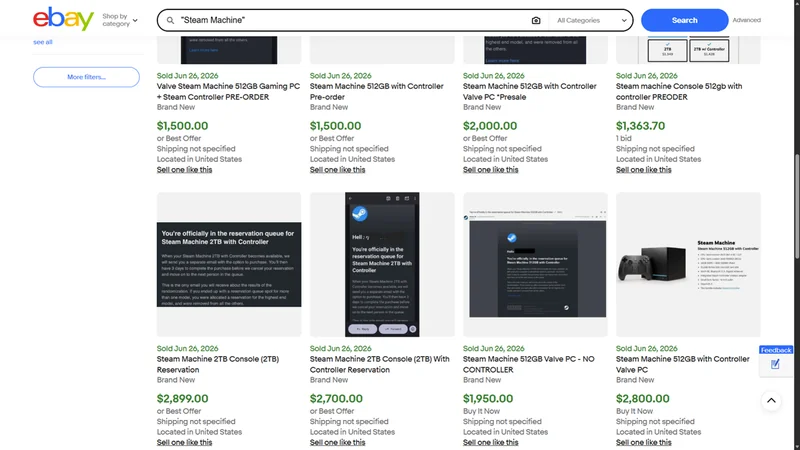This screenshot has height=450, width=800.
Task: Click 'Sell one like this' under $2,700.00 listing
Action: click(337, 442)
